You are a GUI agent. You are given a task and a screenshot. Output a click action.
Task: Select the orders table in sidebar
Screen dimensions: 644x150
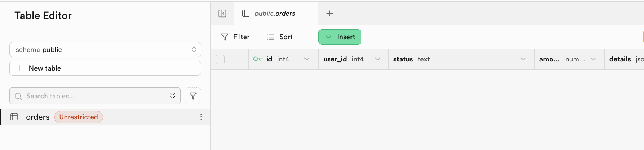(38, 117)
